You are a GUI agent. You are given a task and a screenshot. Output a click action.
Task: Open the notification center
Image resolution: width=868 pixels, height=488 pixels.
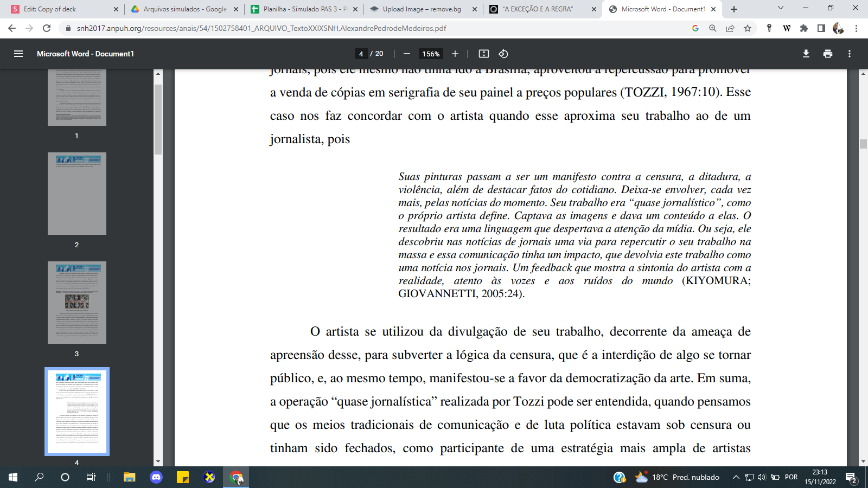[852, 478]
